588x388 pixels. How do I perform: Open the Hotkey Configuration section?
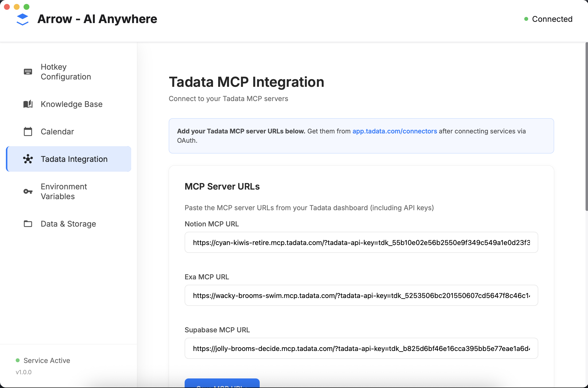(66, 72)
